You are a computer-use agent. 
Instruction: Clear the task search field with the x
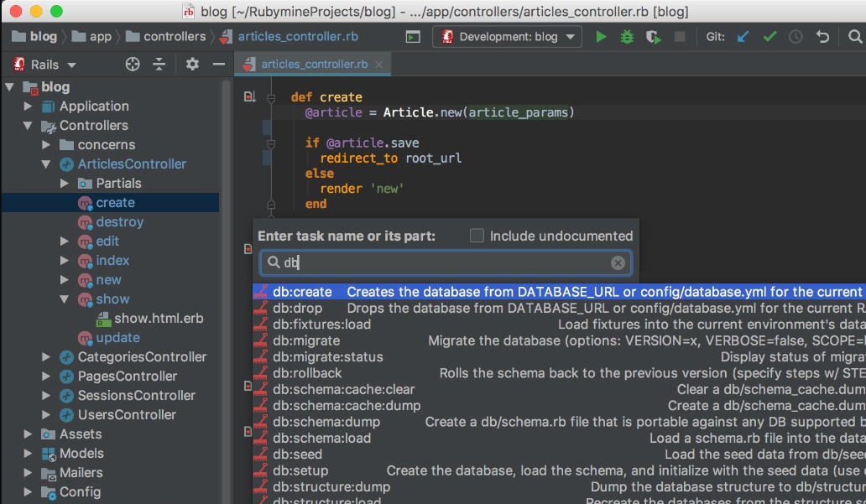[x=617, y=262]
